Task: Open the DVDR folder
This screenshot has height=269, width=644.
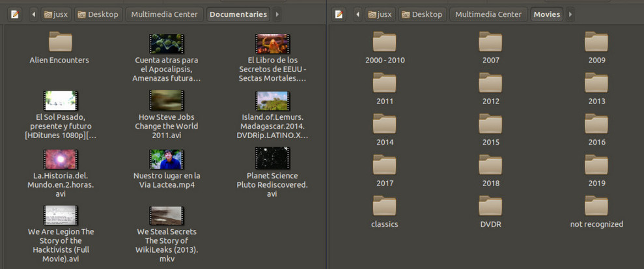Action: [490, 206]
